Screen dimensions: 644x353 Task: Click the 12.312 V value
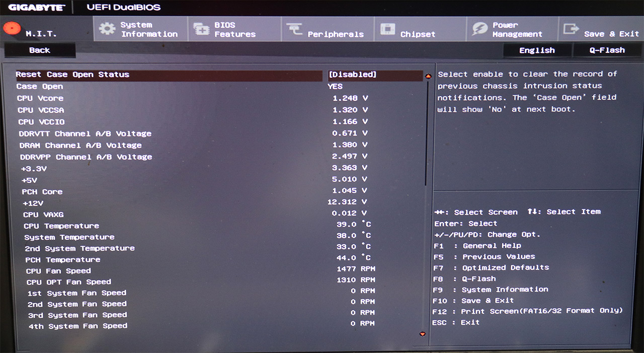click(x=348, y=202)
